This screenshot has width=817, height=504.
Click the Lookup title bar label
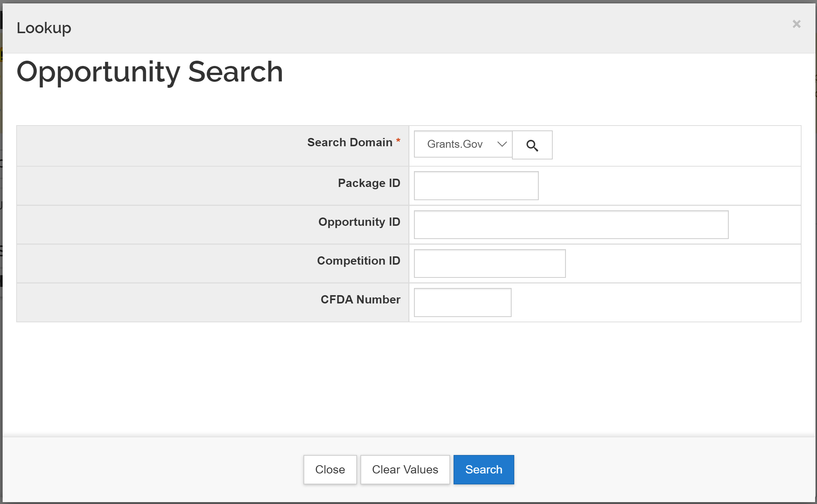(44, 28)
